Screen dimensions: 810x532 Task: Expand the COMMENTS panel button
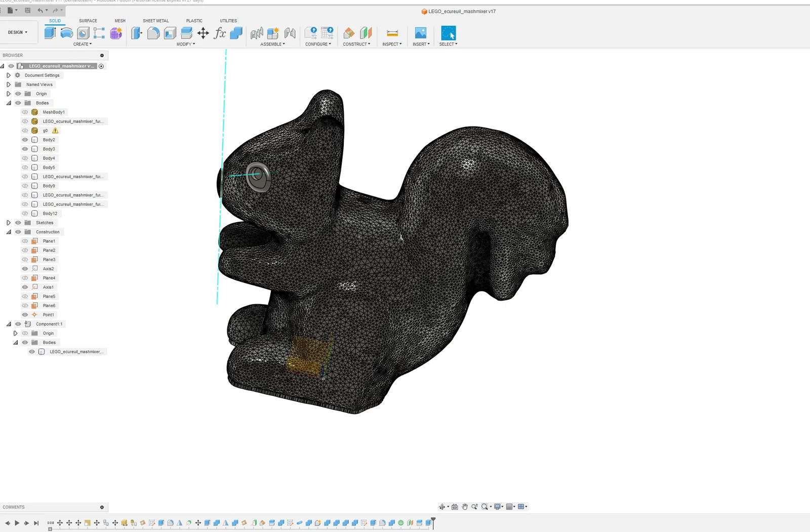coord(102,507)
